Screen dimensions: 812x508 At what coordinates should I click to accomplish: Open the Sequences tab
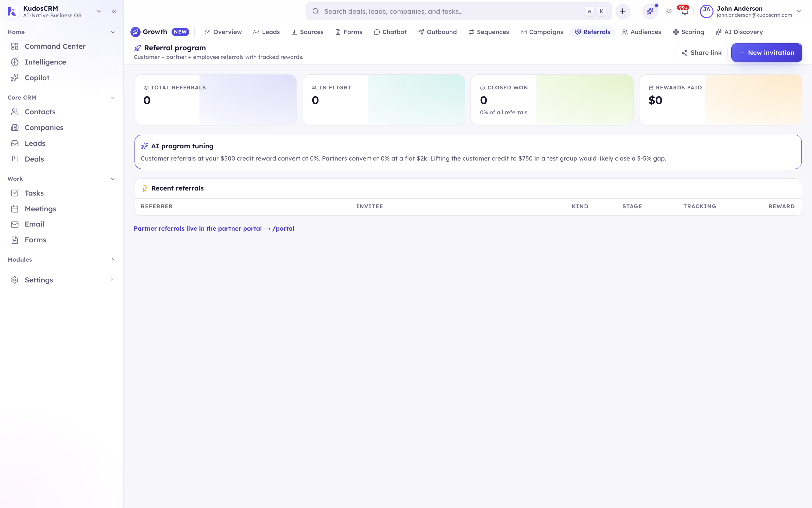(488, 32)
